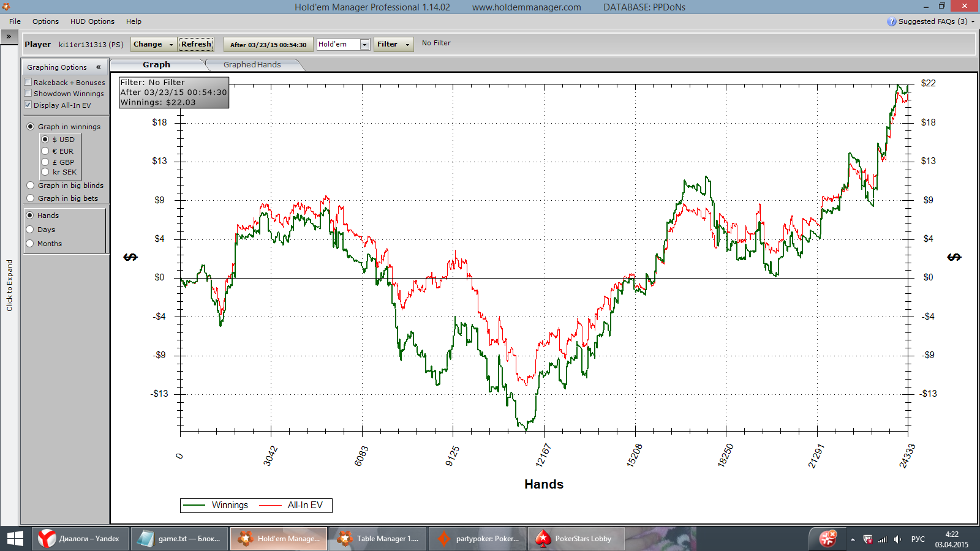Click the Click to Expand sidebar strip

[x=9, y=285]
